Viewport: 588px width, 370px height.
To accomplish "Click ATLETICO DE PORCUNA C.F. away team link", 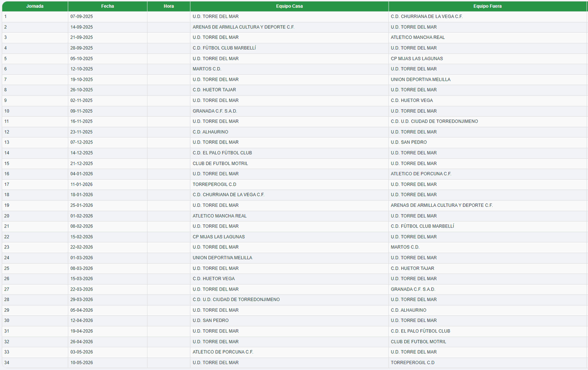I will 422,173.
